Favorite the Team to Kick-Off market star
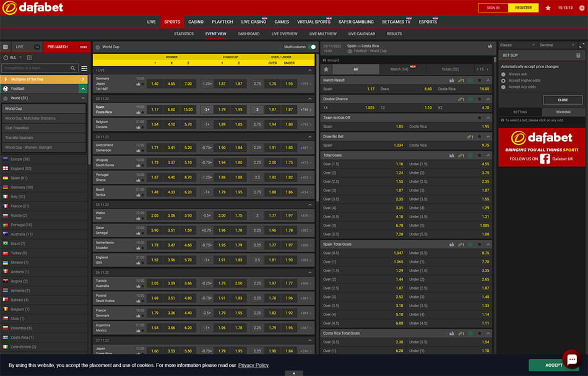The width and height of the screenshot is (588, 376). click(x=479, y=118)
